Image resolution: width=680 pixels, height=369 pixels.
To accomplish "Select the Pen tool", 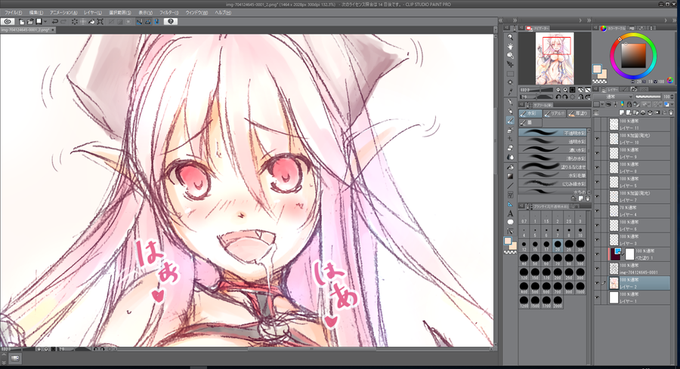I will [510, 102].
